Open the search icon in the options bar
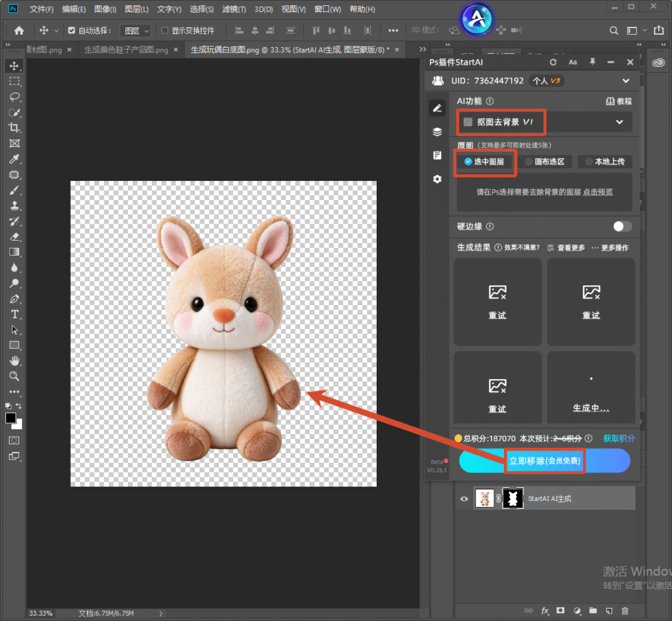 [x=614, y=30]
